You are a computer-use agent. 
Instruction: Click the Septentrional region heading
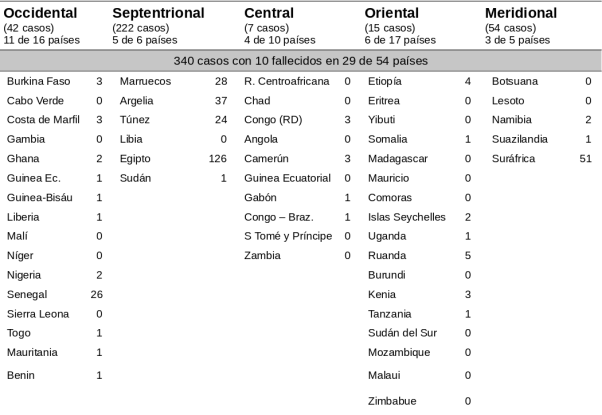point(158,12)
